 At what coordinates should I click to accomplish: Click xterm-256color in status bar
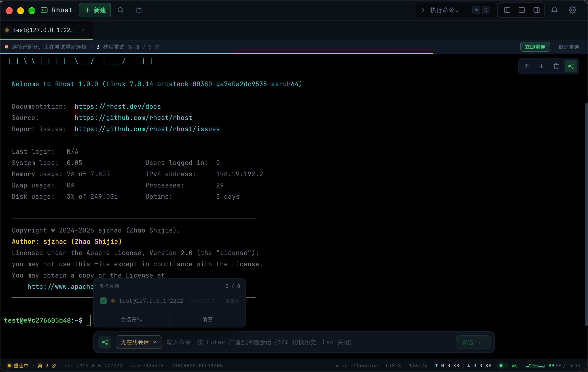point(357,366)
